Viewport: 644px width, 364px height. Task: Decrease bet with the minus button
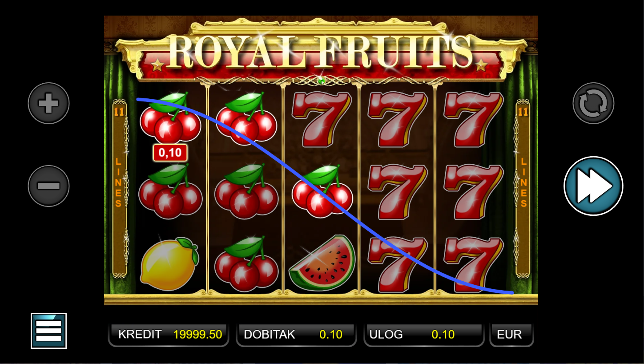point(49,186)
